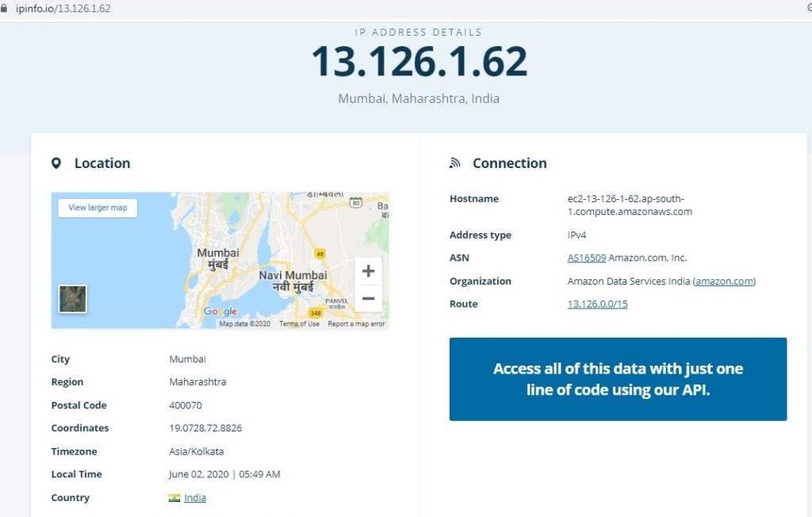
Task: Click highway 48 shield on the map
Action: tap(319, 254)
